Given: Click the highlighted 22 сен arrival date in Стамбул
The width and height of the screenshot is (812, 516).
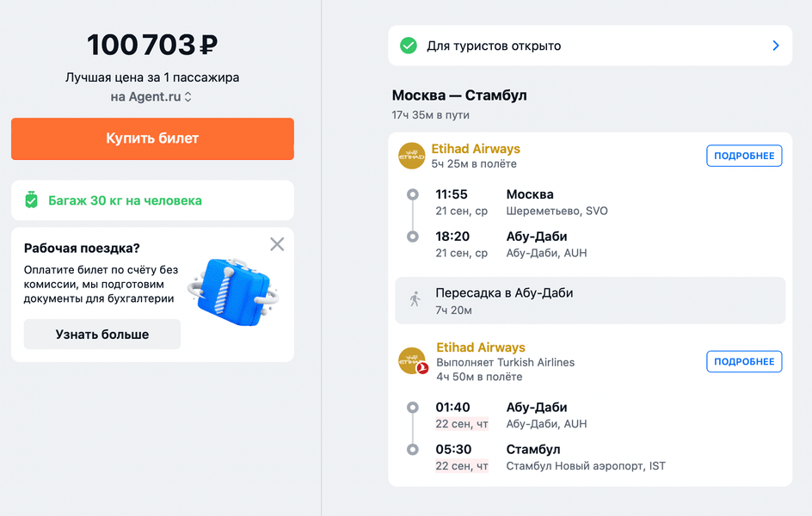Looking at the screenshot, I should click(x=461, y=466).
